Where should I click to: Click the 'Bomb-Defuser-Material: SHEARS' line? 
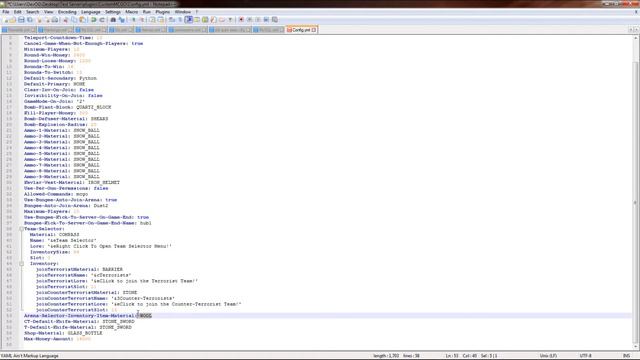coord(66,119)
